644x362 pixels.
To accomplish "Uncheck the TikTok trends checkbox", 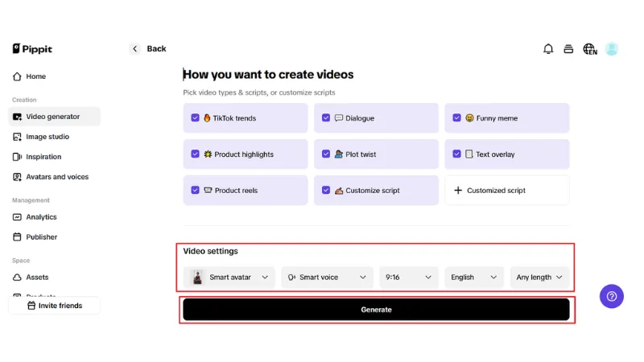I will click(195, 117).
